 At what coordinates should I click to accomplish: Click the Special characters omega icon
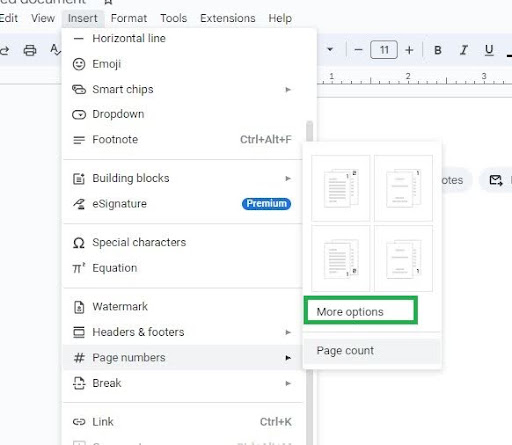click(x=79, y=243)
